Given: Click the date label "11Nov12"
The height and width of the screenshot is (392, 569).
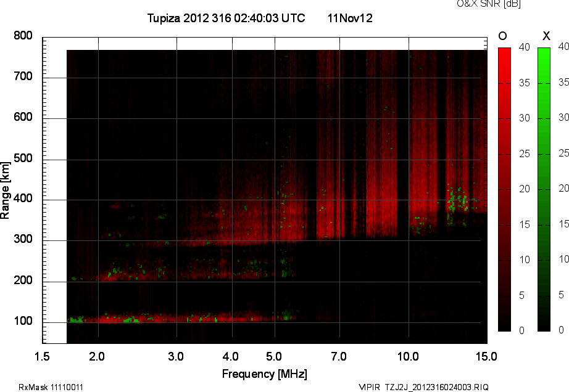Looking at the screenshot, I should point(350,18).
